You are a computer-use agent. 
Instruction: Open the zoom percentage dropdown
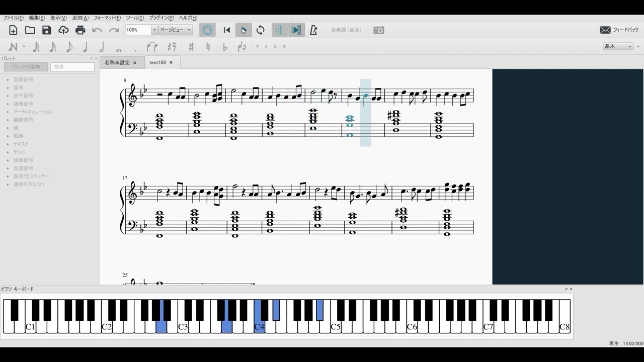[154, 30]
